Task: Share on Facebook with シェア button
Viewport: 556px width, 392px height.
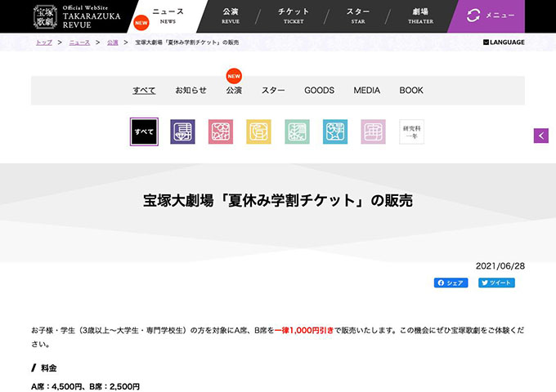Action: coord(451,283)
